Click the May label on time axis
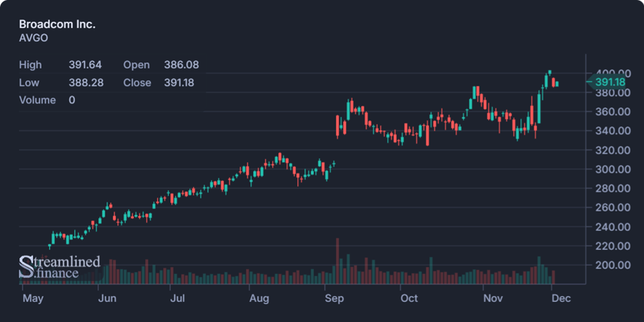Viewport: 644px width, 322px height. [x=33, y=299]
